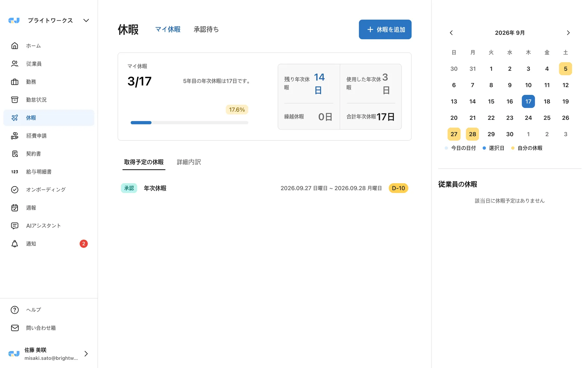Click the Home house icon in sidebar

point(15,46)
